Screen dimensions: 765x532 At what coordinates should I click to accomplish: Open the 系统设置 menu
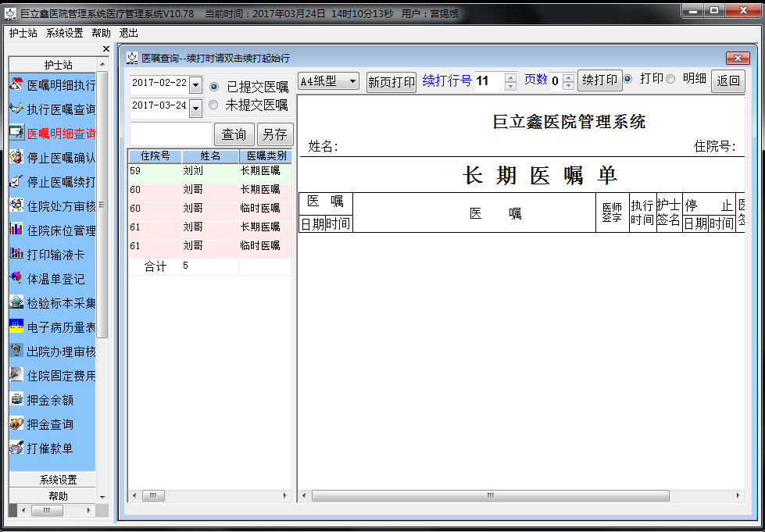(x=64, y=33)
